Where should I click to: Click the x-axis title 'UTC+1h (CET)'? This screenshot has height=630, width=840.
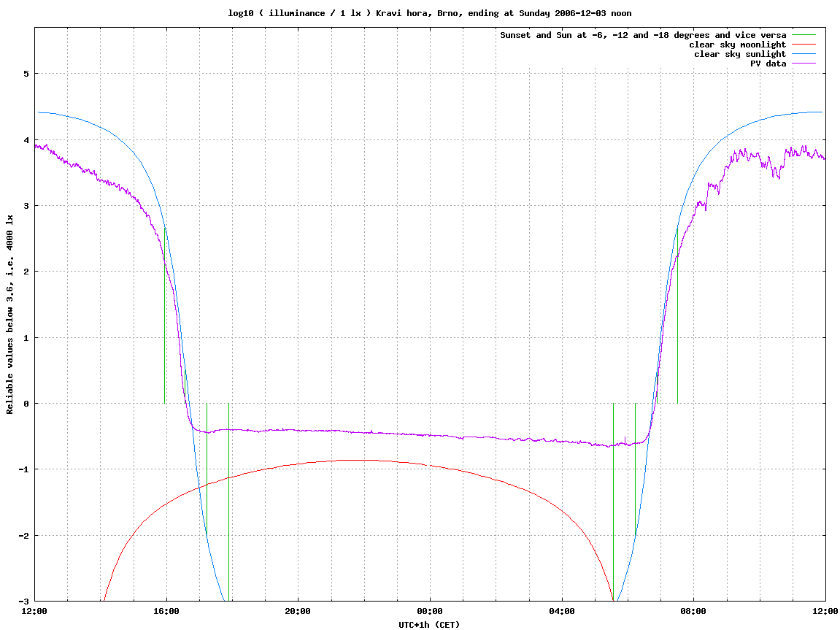click(429, 624)
